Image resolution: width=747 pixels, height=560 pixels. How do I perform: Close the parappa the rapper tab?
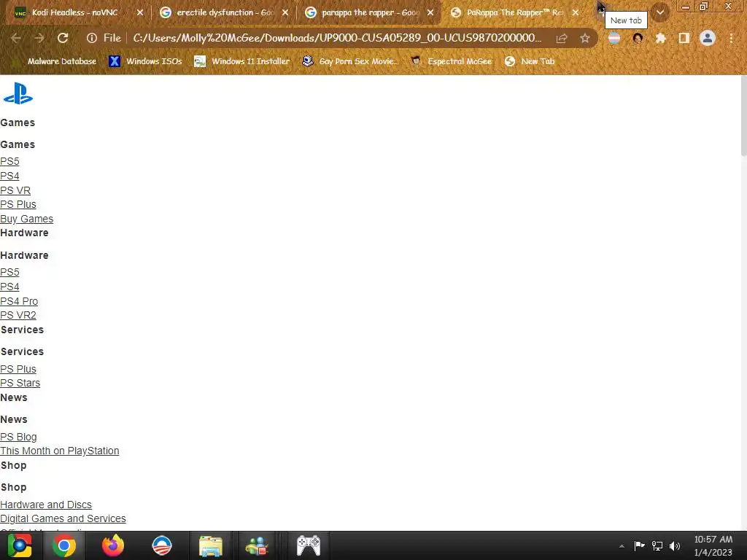coord(430,12)
